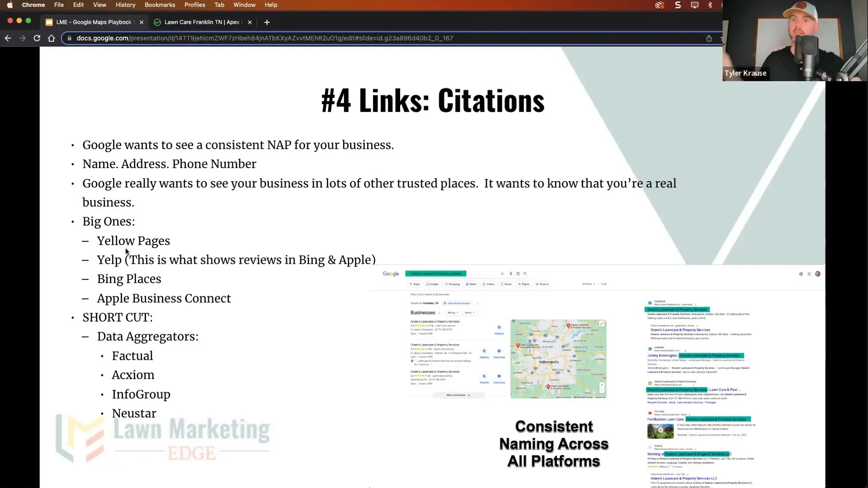Click the Indianapolis map thumbnail in the slide
The height and width of the screenshot is (488, 868).
pos(558,359)
